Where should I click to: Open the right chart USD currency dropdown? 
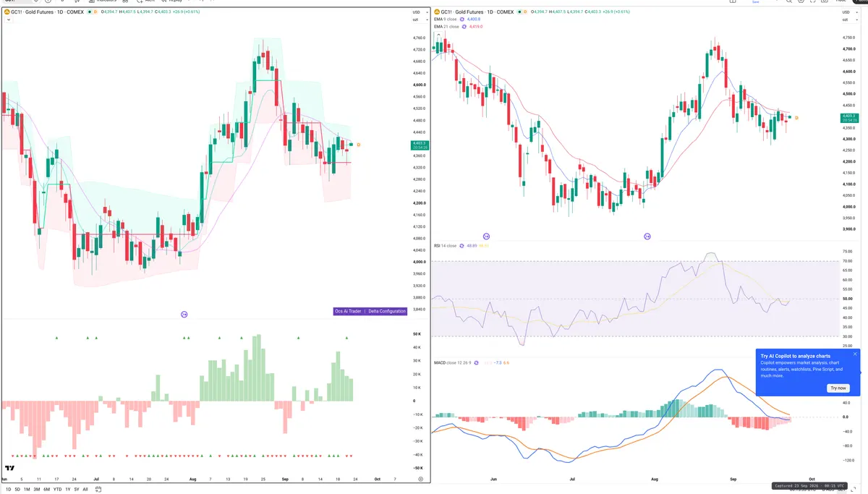pyautogui.click(x=850, y=12)
